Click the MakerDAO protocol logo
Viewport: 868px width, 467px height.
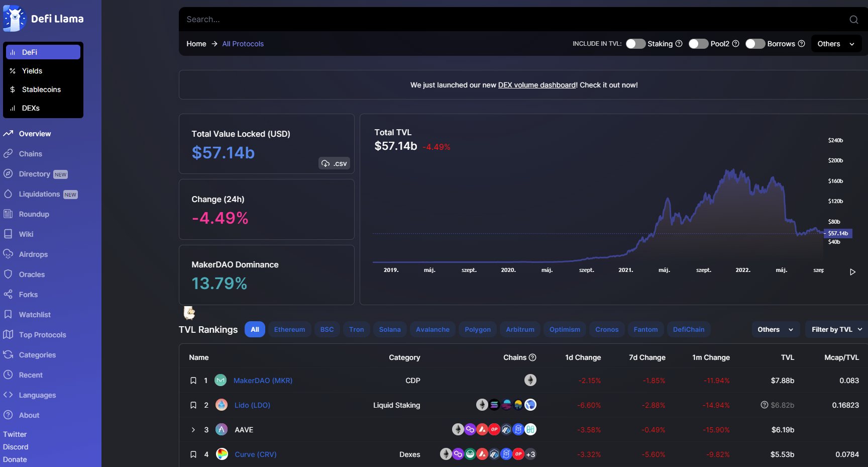pyautogui.click(x=221, y=380)
